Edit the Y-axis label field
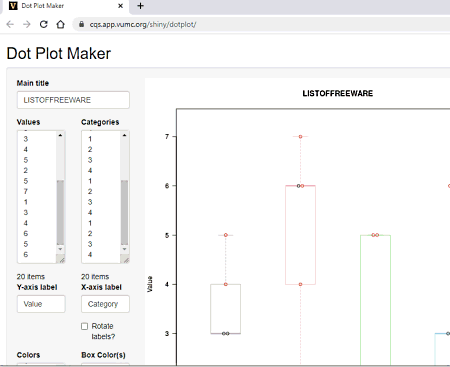Screen dimensions: 450x367 41,304
